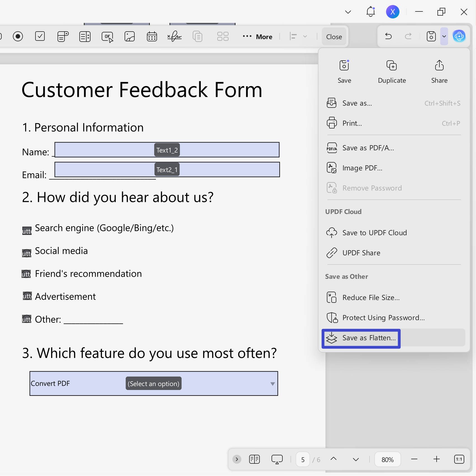Viewport: 476px width, 476px height.
Task: Select the checkbox form field tool
Action: pos(40,36)
